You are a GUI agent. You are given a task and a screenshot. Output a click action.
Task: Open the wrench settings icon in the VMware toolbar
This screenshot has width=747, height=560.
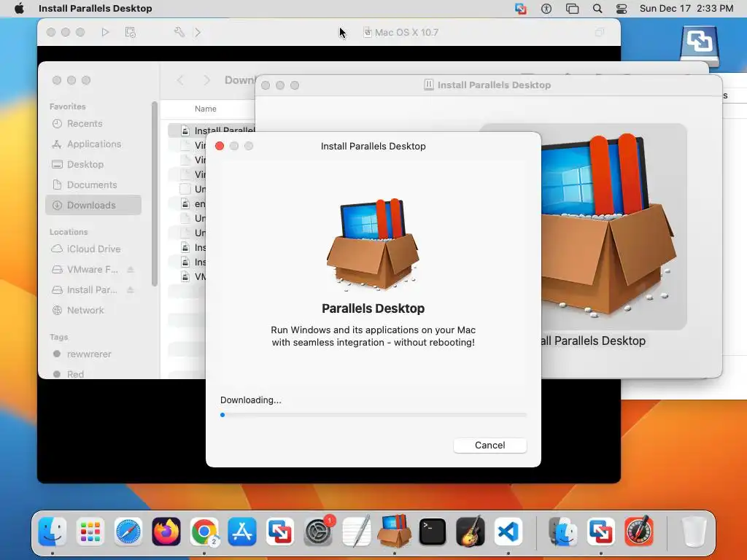coord(179,32)
